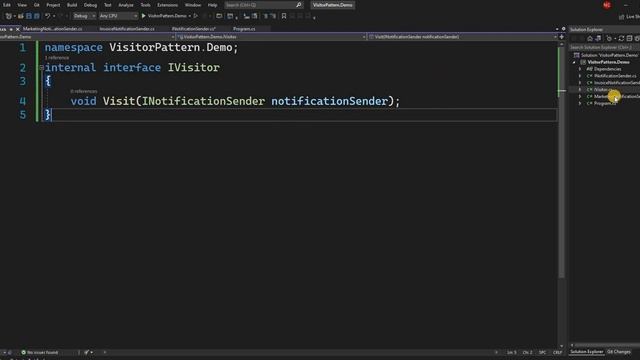This screenshot has height=360, width=640.
Task: Click the Search Solution Explorer box
Action: tap(604, 47)
